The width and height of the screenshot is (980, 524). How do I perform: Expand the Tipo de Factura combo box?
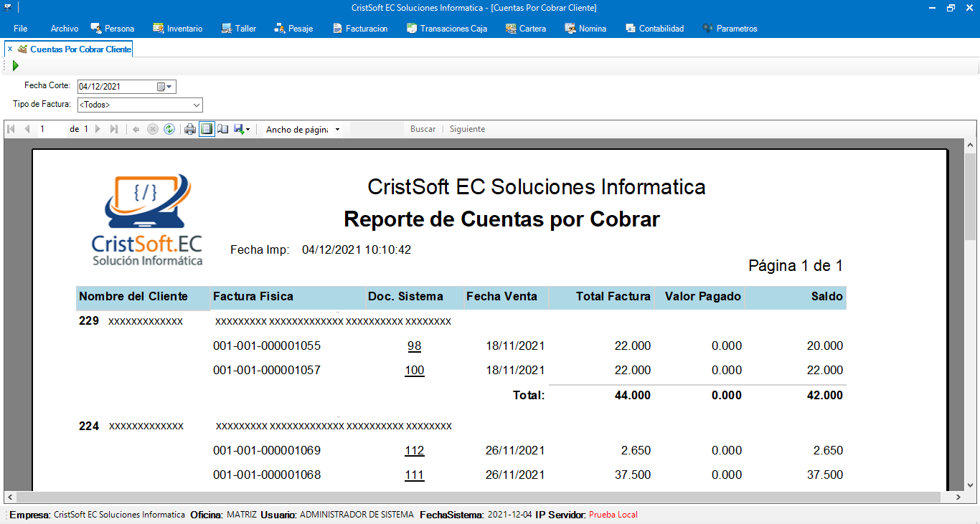tap(197, 105)
